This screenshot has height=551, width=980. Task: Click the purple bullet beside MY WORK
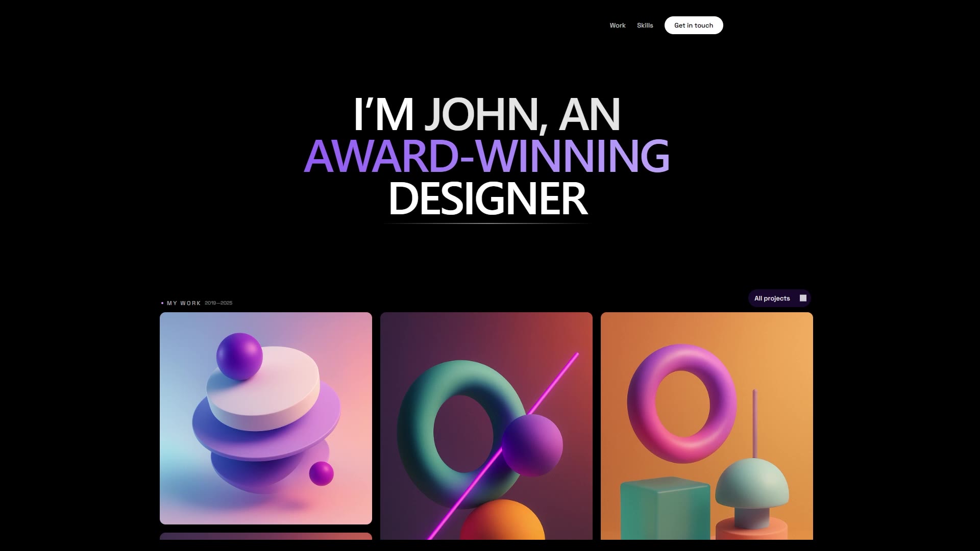coord(162,303)
